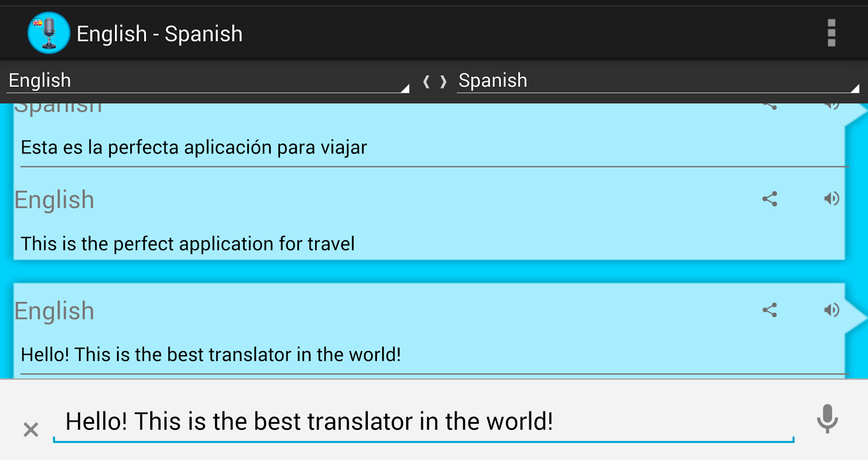Viewport: 868px width, 460px height.
Task: Start voice input with the microphone
Action: [827, 419]
